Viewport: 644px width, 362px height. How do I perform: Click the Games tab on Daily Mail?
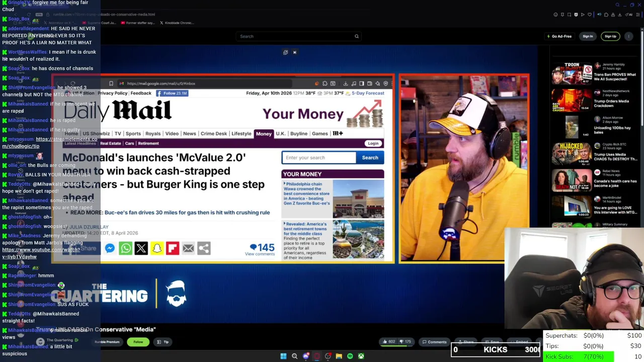click(320, 134)
